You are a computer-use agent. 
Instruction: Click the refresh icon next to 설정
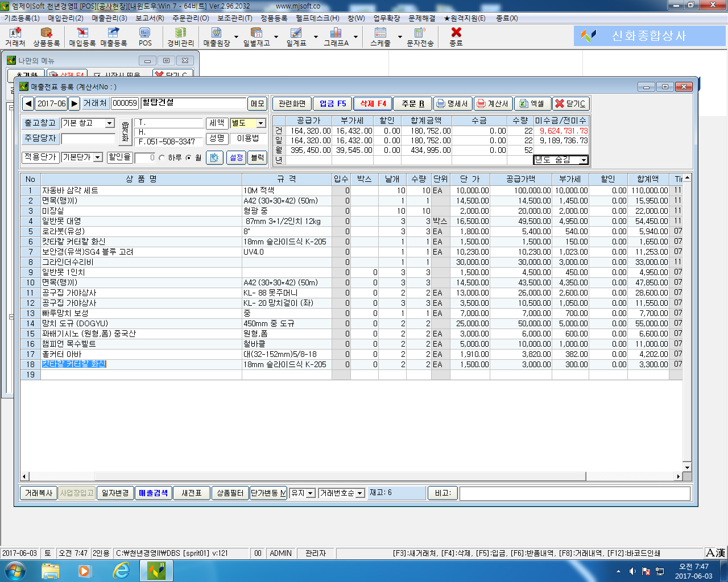pyautogui.click(x=214, y=157)
